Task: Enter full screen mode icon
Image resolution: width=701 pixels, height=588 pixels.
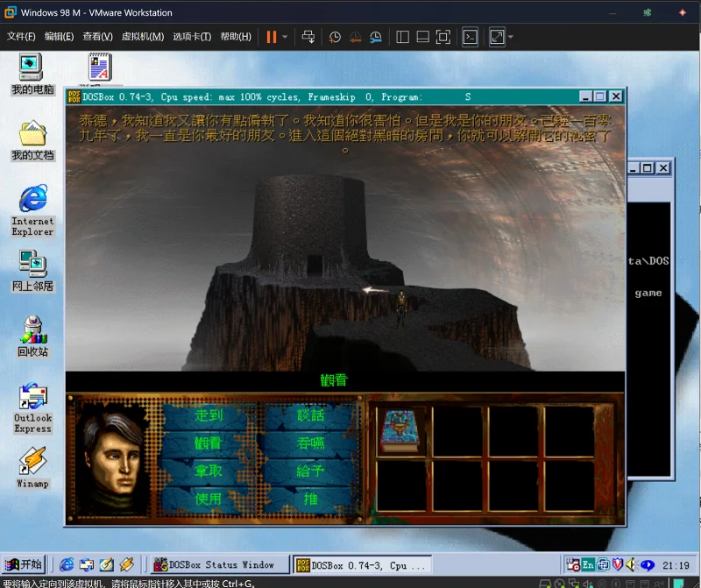Action: 443,37
